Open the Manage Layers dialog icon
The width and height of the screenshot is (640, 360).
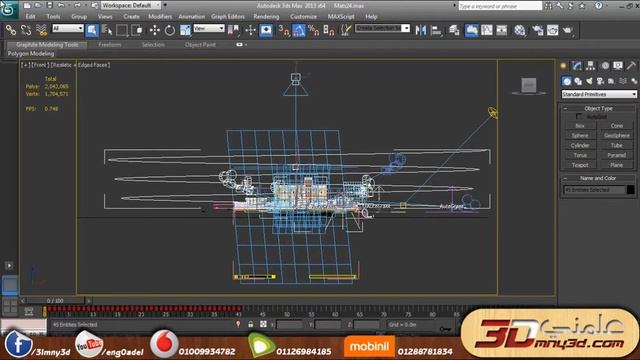(454, 30)
